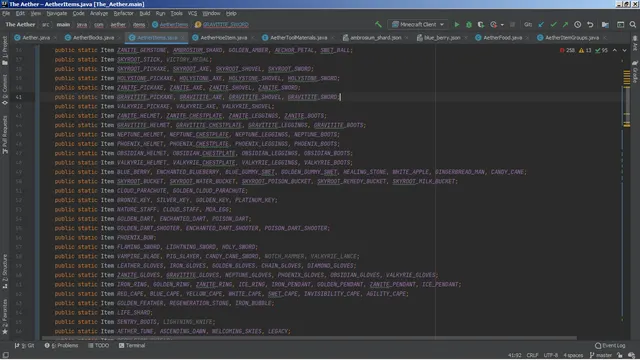Open Git branch master popup
Image resolution: width=640 pixels, height=360 pixels.
point(601,355)
